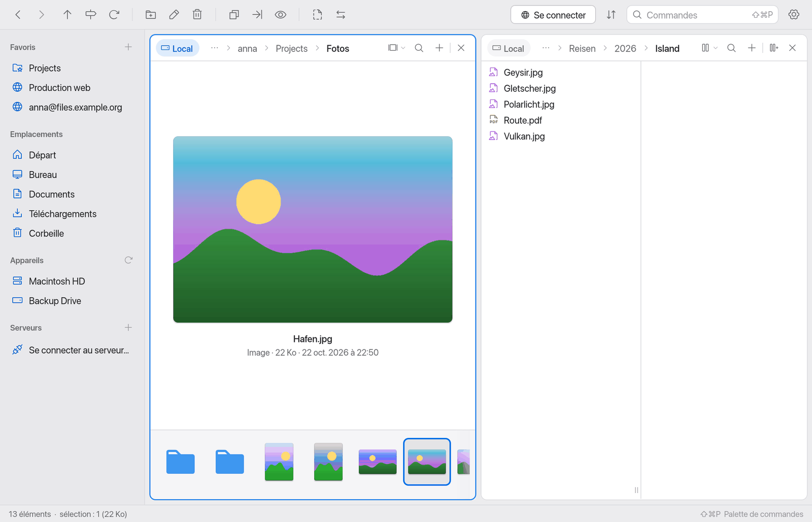Viewport: 812px width, 522px height.
Task: Click the sync arrows toolbar icon
Action: (341, 15)
